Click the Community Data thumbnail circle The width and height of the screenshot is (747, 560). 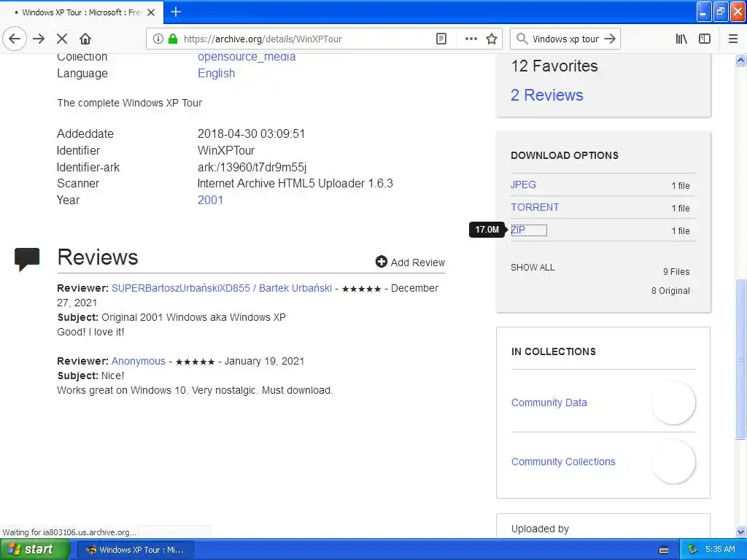click(673, 402)
